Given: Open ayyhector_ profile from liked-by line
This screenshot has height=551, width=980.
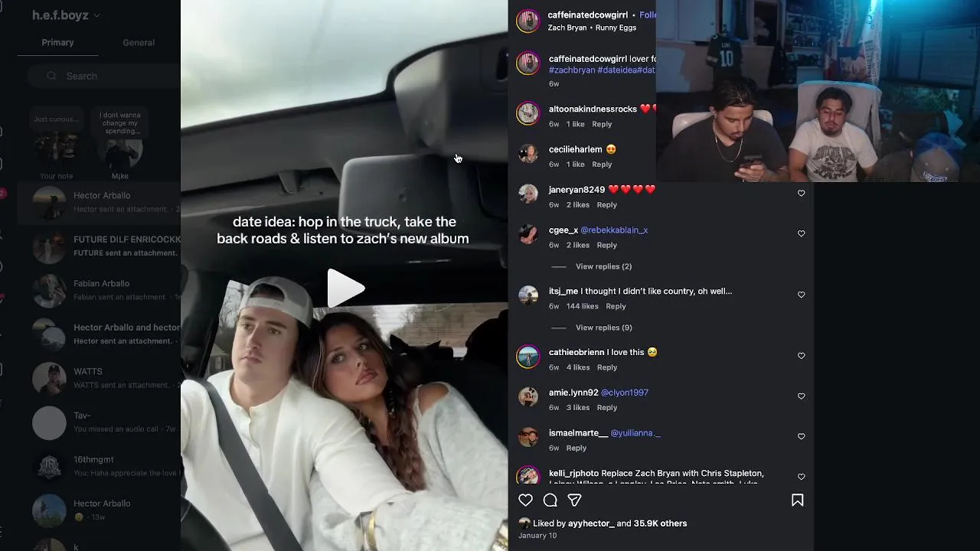Looking at the screenshot, I should pos(591,523).
